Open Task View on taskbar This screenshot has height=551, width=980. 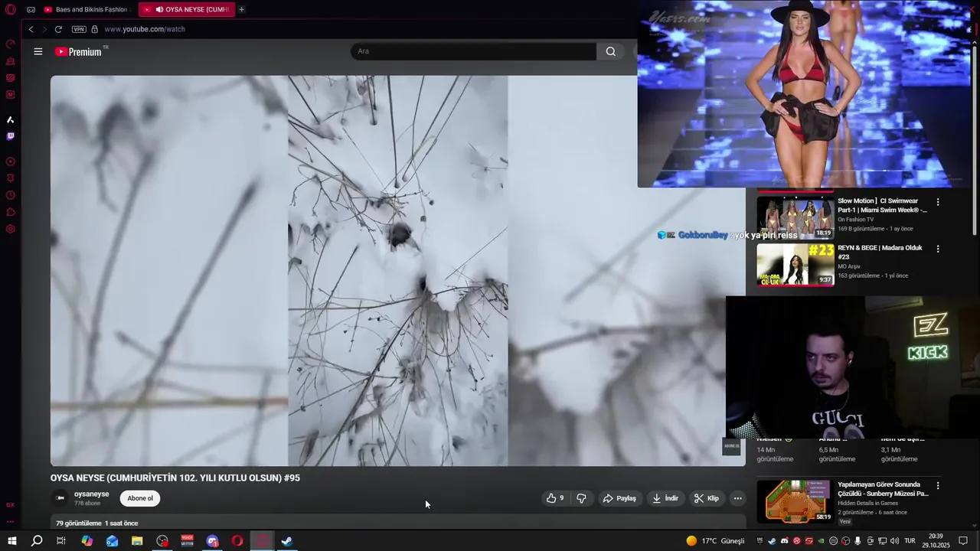click(61, 541)
